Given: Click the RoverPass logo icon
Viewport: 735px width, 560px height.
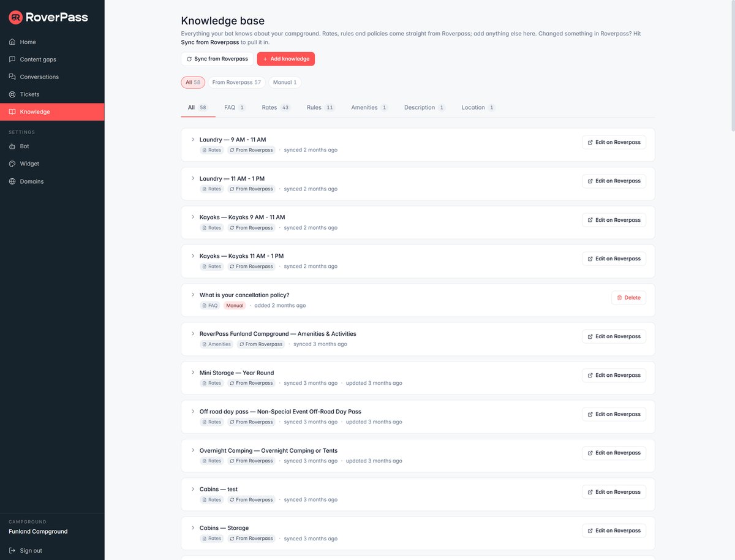Looking at the screenshot, I should (16, 17).
